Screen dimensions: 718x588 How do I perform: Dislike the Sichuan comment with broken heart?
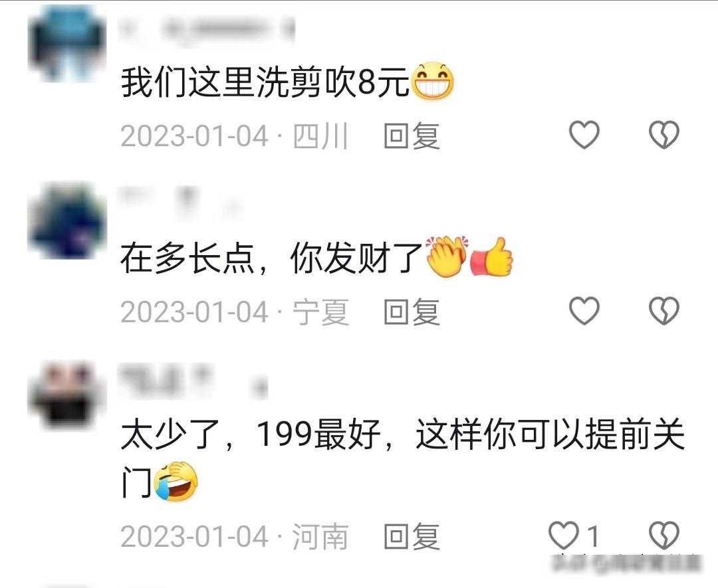[x=664, y=134]
